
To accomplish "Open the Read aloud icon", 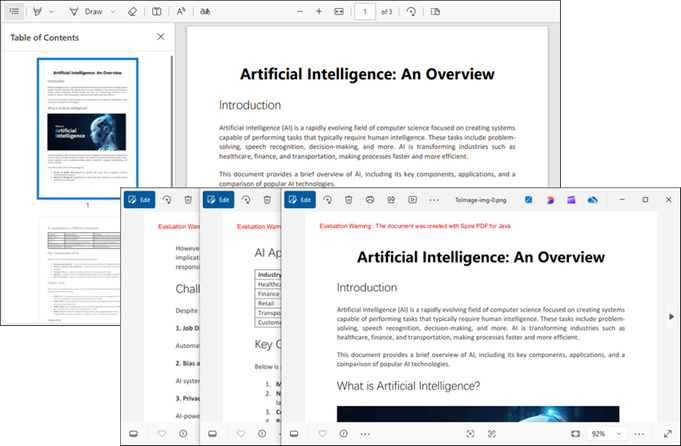I will coord(181,12).
